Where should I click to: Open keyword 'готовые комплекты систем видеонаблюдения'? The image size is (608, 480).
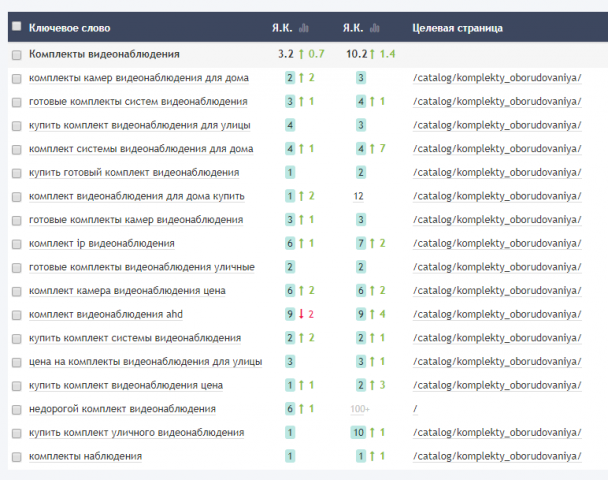(138, 102)
